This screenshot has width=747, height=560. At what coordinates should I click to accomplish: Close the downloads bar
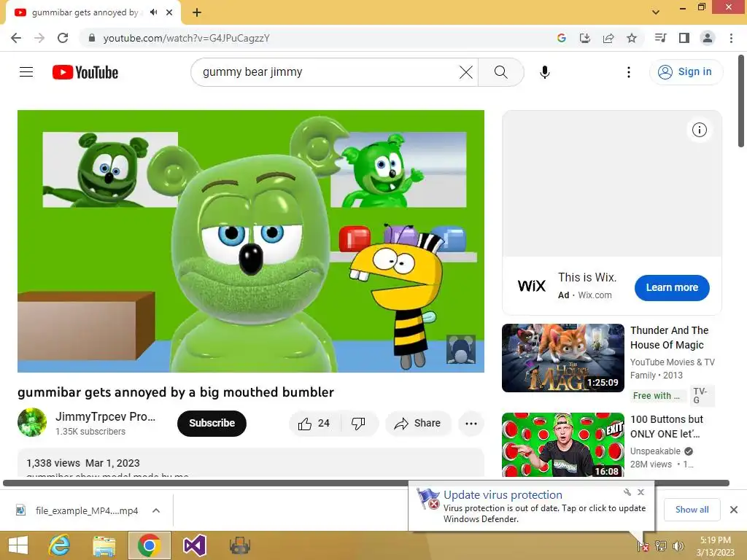[x=734, y=510]
